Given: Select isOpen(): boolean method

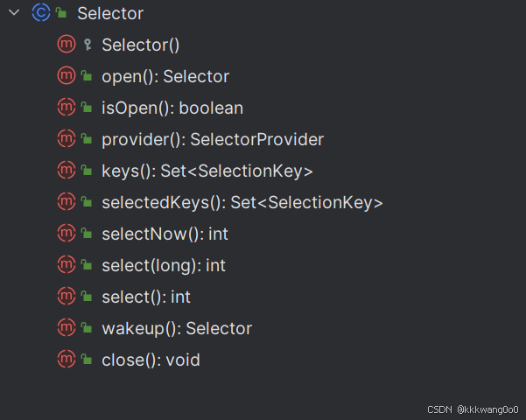Looking at the screenshot, I should coord(172,108).
